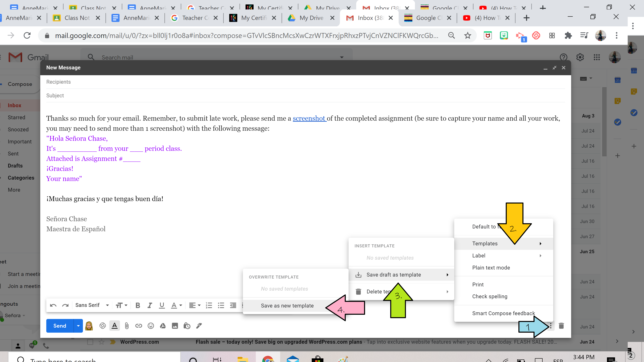Screen dimensions: 644x362
Task: Toggle italic formatting button
Action: 150,305
